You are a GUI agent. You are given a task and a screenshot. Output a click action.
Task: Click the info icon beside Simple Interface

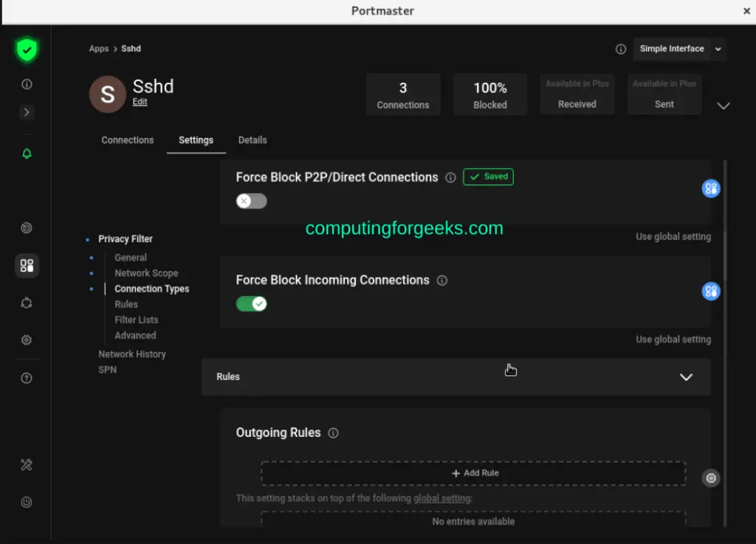click(x=620, y=49)
